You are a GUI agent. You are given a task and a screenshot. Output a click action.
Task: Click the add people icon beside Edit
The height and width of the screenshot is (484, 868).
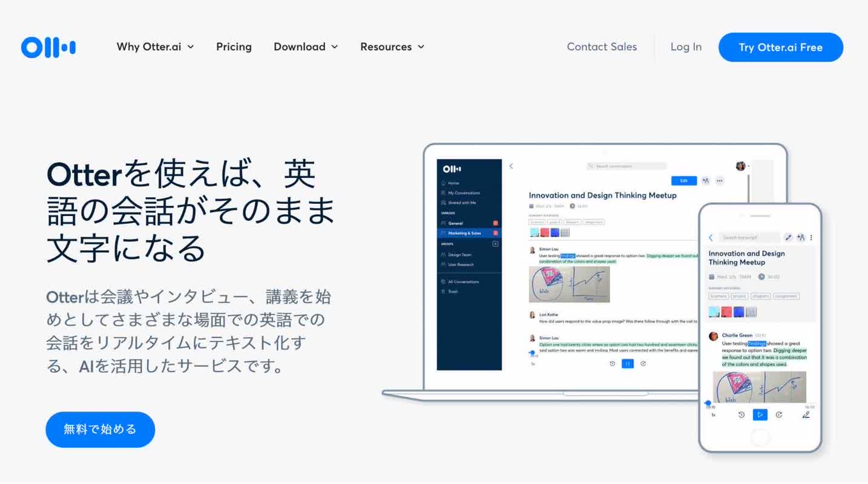coord(706,181)
